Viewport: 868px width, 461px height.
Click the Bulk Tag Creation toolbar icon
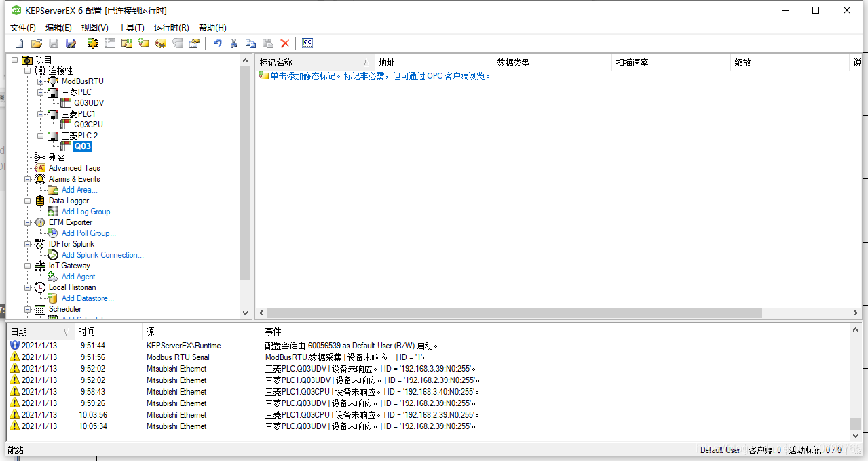tap(161, 43)
